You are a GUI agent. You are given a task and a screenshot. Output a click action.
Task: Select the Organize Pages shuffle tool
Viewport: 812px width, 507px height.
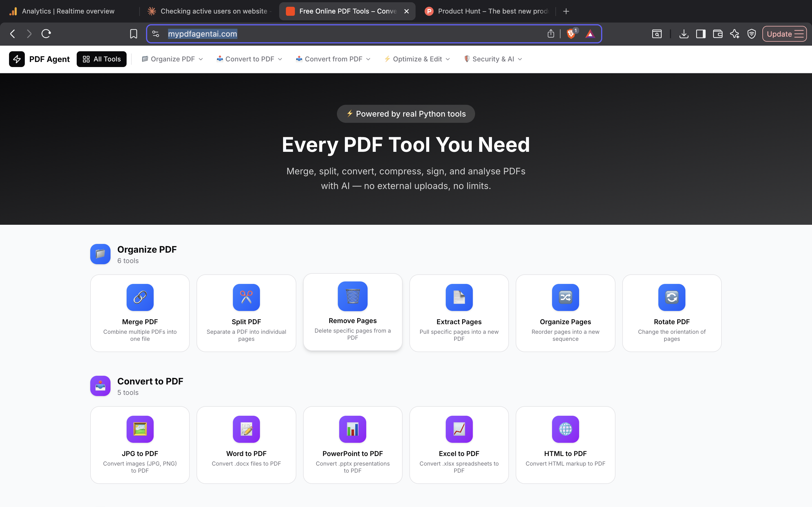click(565, 313)
